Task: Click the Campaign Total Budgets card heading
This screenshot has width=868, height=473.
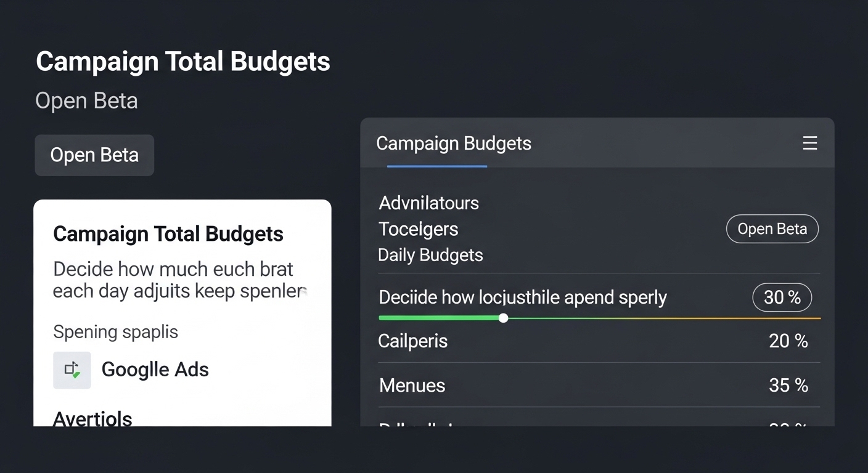Action: 168,234
